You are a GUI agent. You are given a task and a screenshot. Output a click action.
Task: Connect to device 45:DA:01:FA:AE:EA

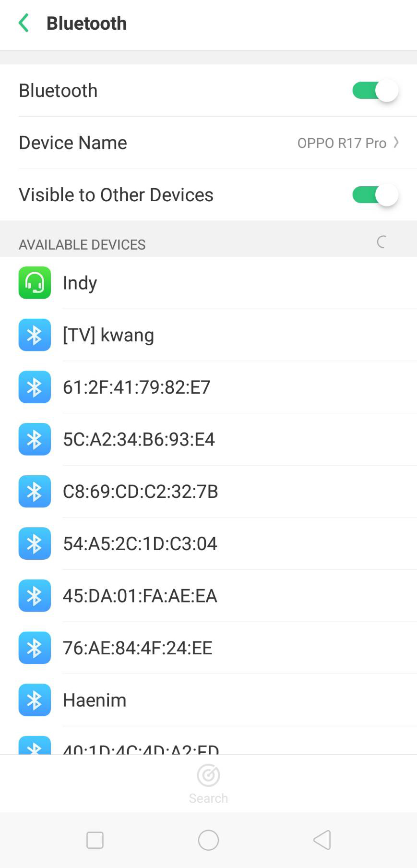click(140, 596)
